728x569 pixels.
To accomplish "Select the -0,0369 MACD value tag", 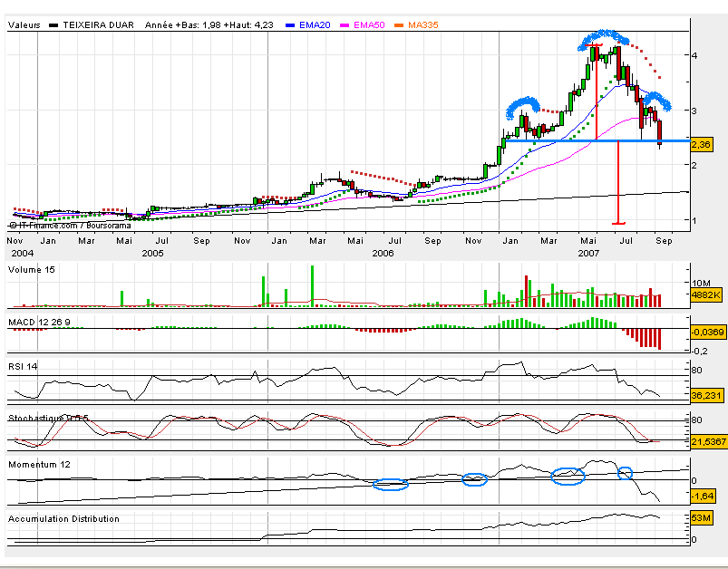I will tap(705, 333).
